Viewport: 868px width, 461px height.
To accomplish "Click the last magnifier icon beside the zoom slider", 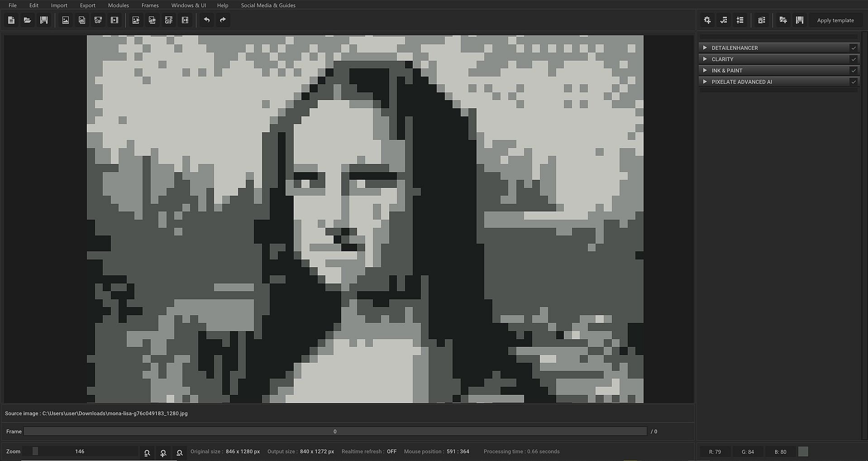I will pyautogui.click(x=180, y=452).
